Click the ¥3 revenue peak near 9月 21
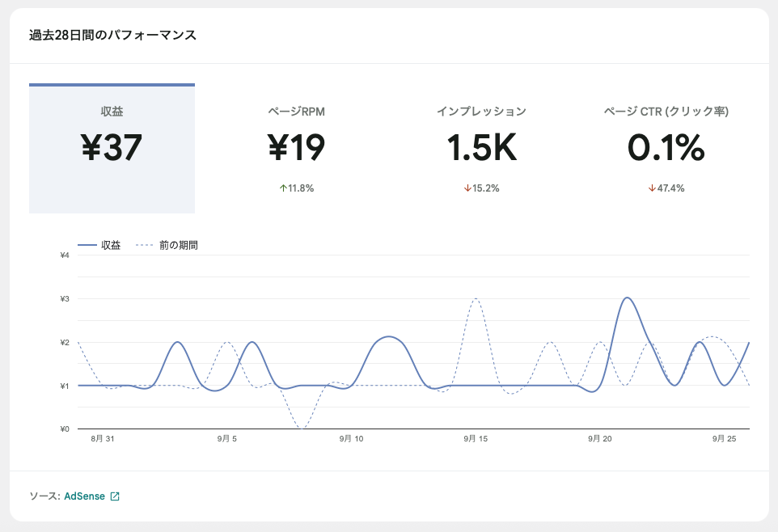 tap(627, 298)
